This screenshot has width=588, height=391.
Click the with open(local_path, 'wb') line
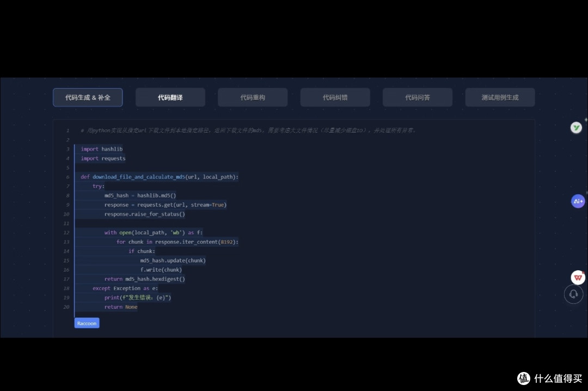pos(154,233)
